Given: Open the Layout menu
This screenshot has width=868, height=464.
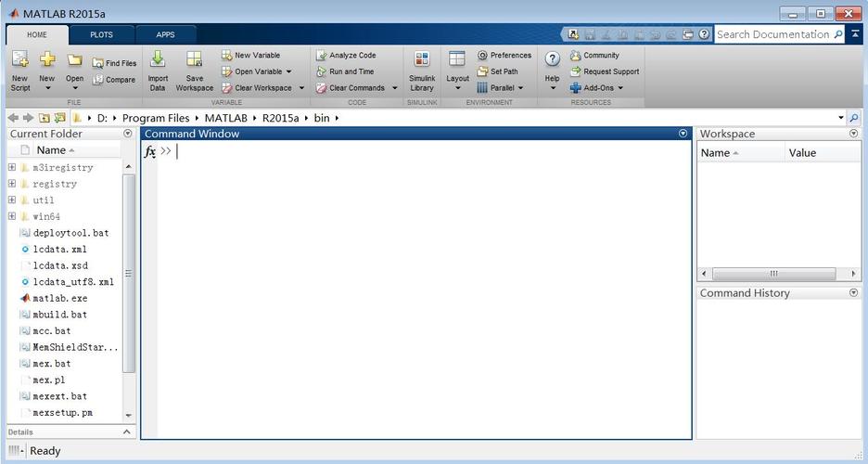Looking at the screenshot, I should [x=457, y=71].
